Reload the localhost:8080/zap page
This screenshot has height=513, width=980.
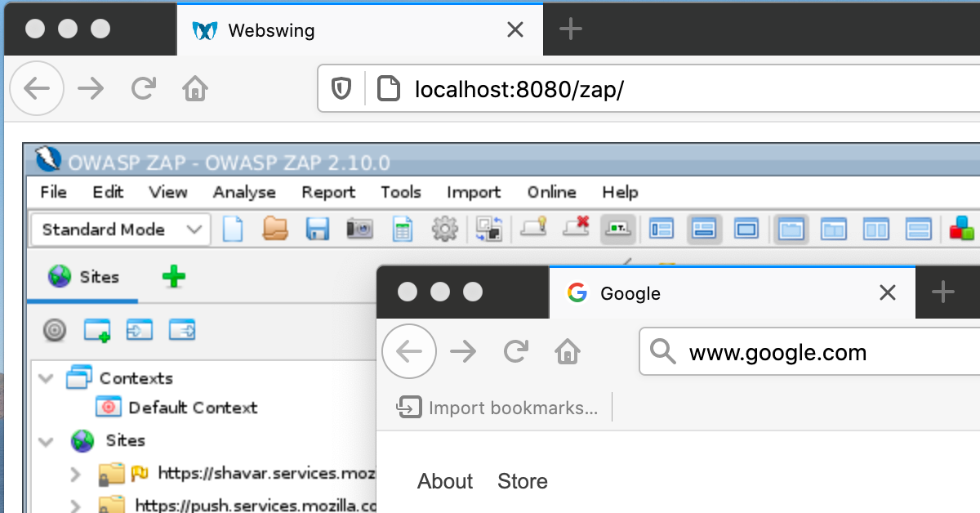(144, 88)
